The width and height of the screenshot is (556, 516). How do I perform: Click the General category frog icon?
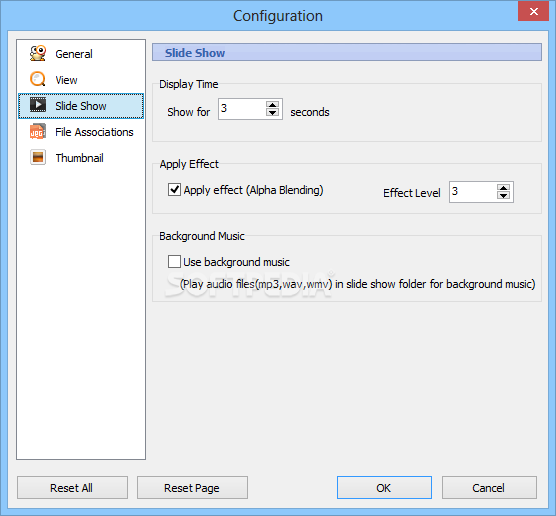tap(38, 53)
